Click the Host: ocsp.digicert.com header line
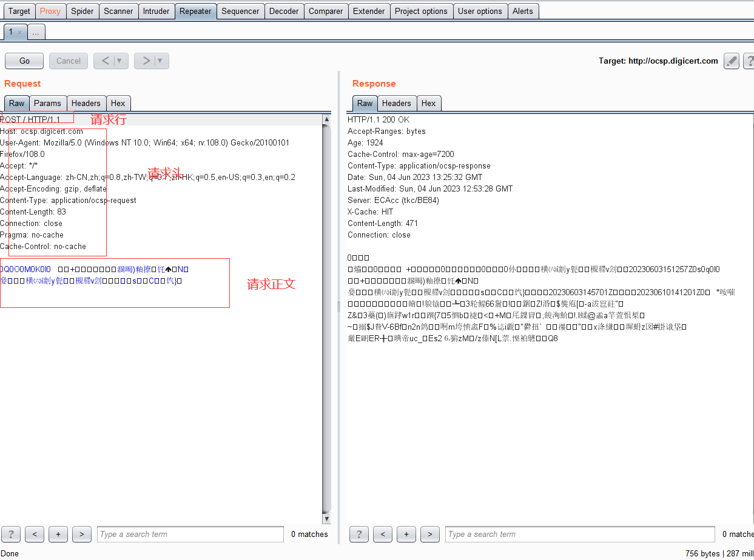Image resolution: width=754 pixels, height=560 pixels. 41,131
